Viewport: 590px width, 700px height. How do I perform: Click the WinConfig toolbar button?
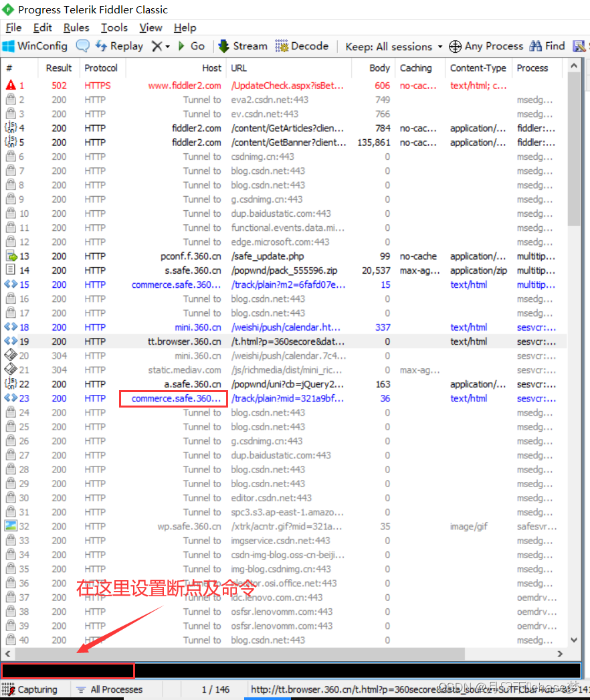point(35,46)
